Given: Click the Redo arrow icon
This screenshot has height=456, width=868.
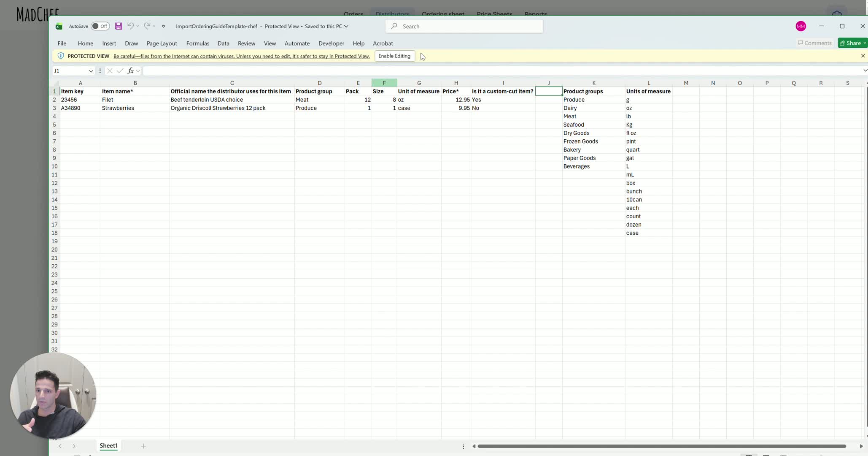Looking at the screenshot, I should click(147, 26).
